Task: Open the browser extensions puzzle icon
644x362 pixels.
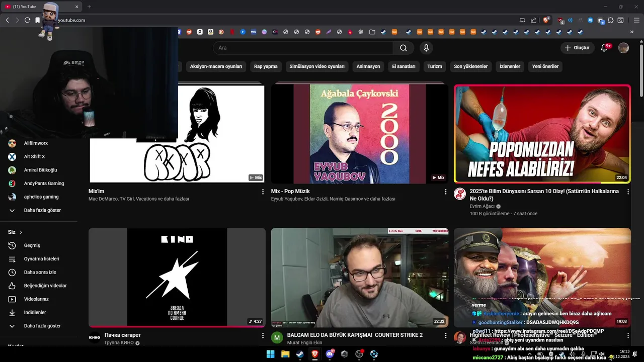Action: (610, 20)
